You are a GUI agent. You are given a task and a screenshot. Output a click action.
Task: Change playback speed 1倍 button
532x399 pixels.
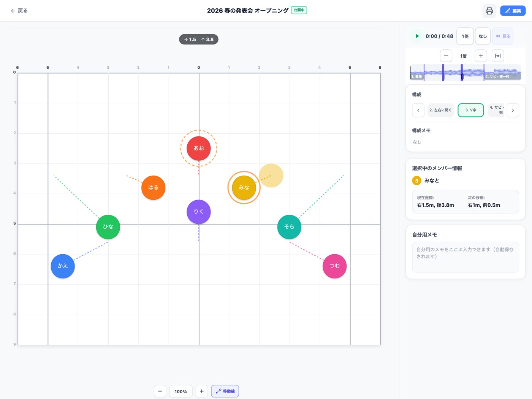(465, 36)
